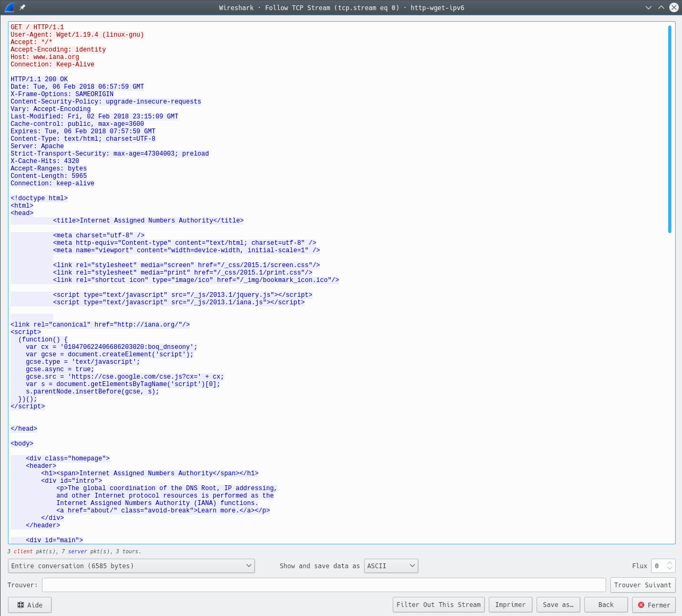
Task: Click the 'Show and save data as' label
Action: [320, 566]
